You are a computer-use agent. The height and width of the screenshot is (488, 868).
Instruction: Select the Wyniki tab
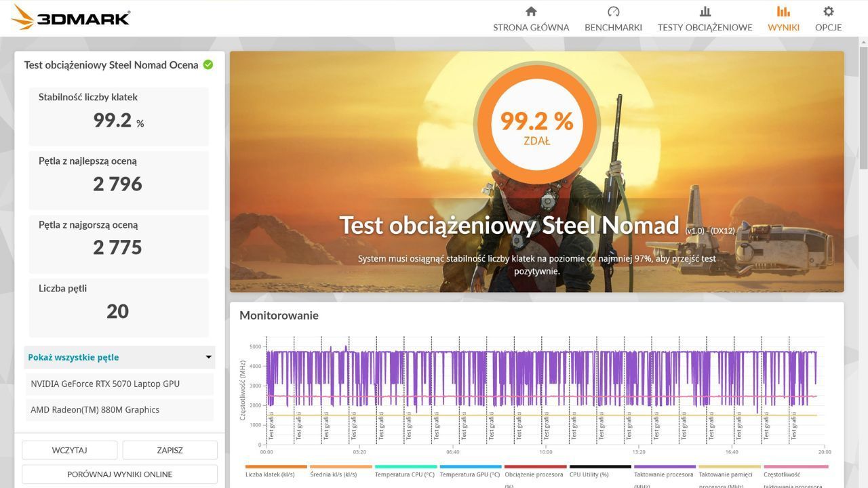tap(783, 19)
